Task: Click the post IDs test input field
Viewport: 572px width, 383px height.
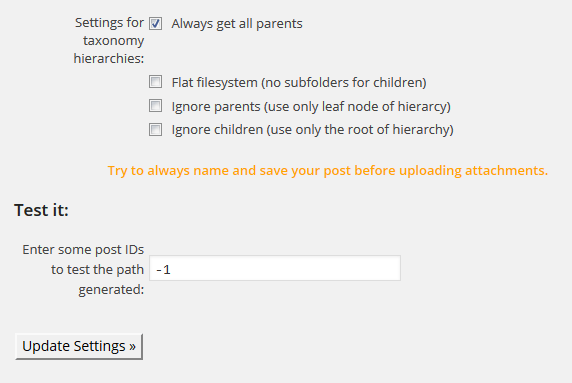Action: pos(275,268)
